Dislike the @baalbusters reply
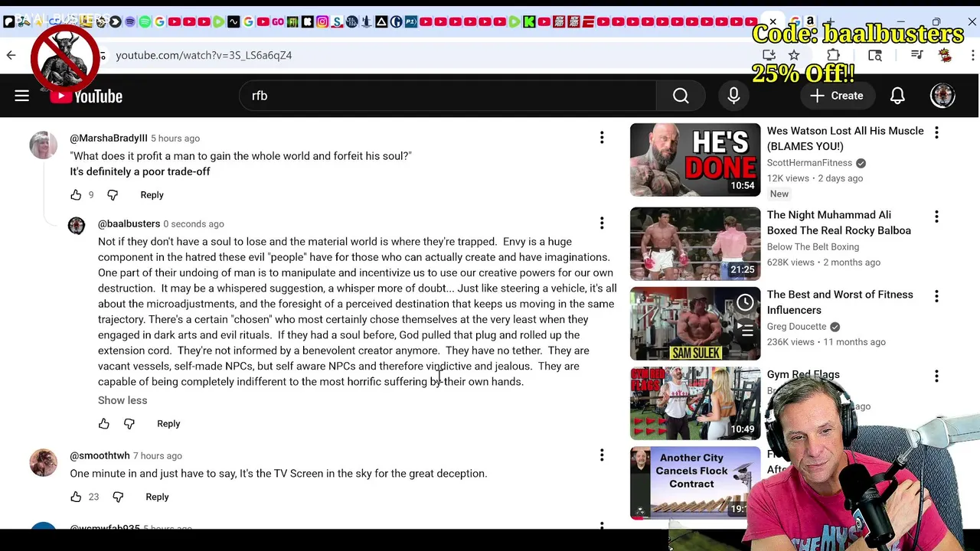Screen dimensions: 980x551 [129, 424]
